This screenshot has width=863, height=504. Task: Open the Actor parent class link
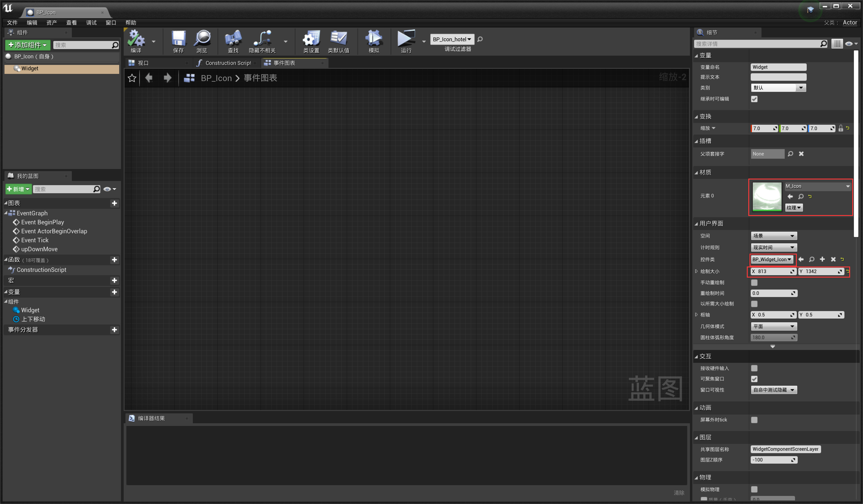(850, 22)
